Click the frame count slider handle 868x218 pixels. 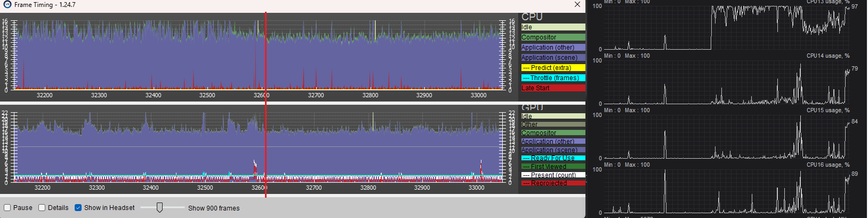(x=159, y=207)
